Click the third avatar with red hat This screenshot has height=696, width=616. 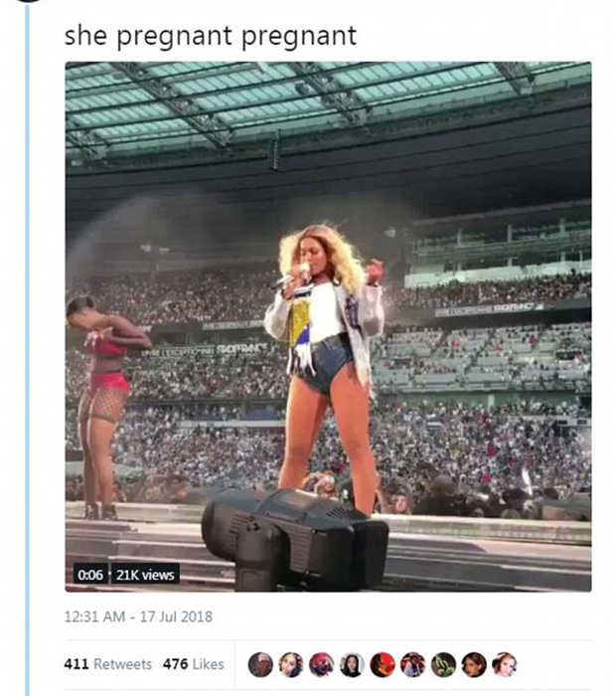322,664
